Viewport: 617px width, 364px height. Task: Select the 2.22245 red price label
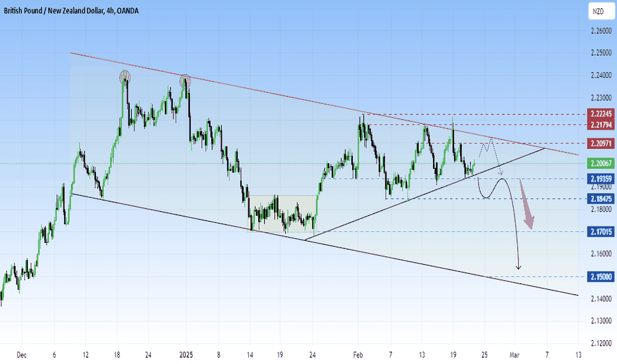tap(600, 114)
